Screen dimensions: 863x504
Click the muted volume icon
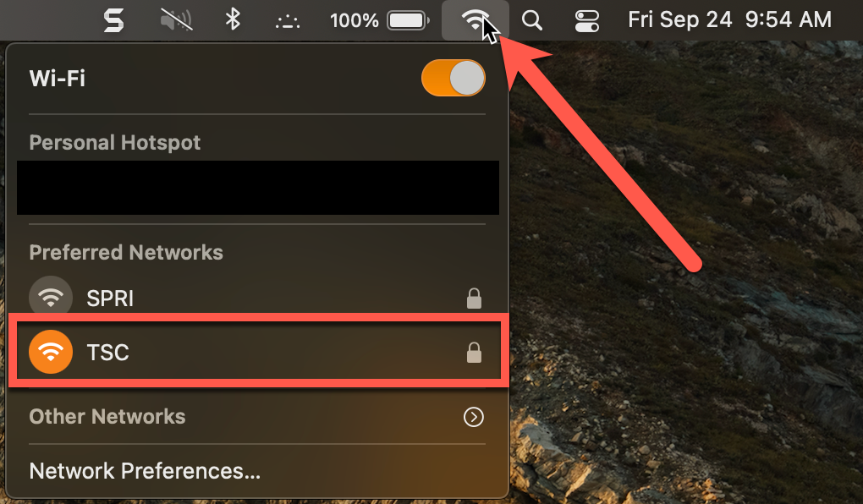click(176, 20)
